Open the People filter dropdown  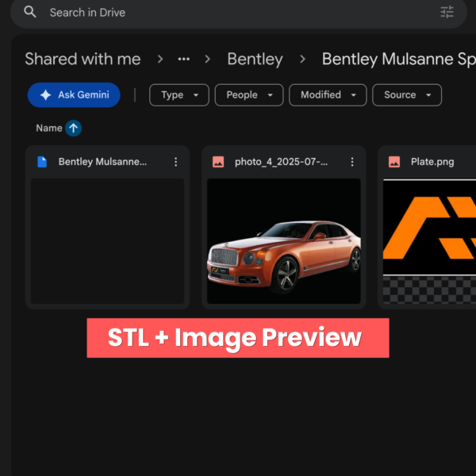coord(249,95)
